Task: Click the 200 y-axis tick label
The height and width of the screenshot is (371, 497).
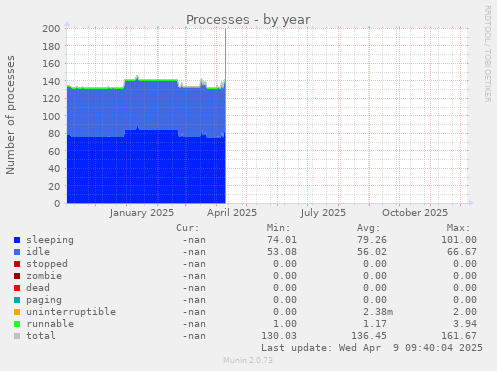Action: [x=51, y=29]
